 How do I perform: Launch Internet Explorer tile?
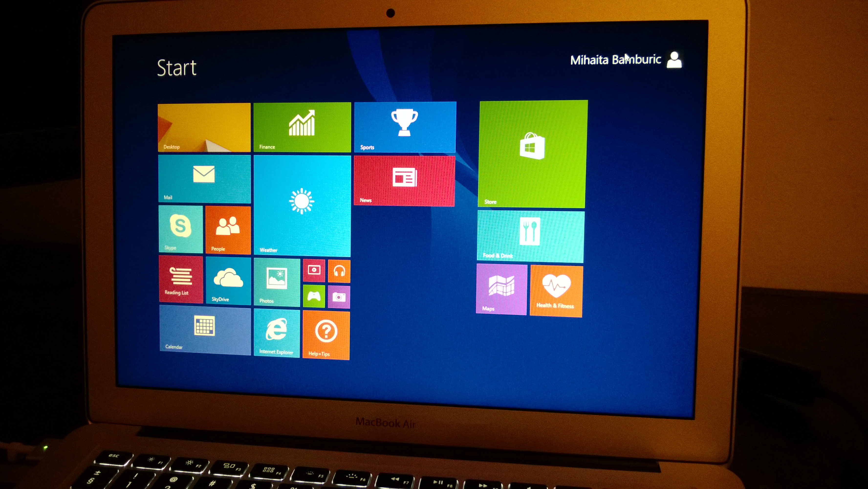coord(277,335)
